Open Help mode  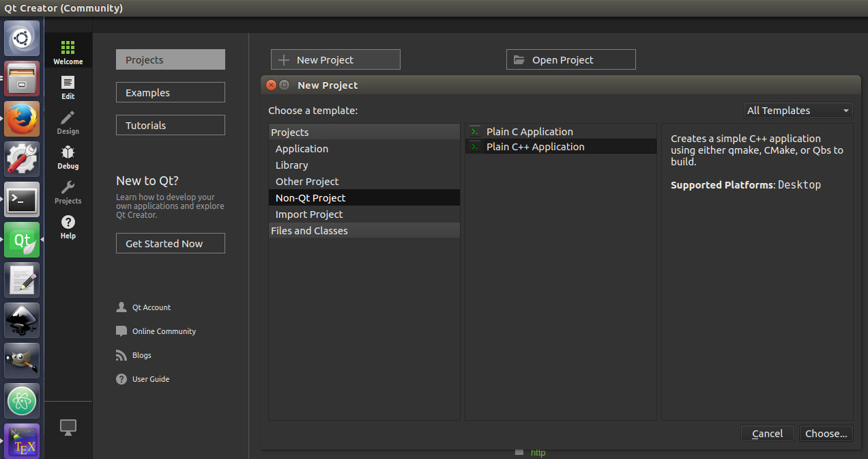point(68,226)
